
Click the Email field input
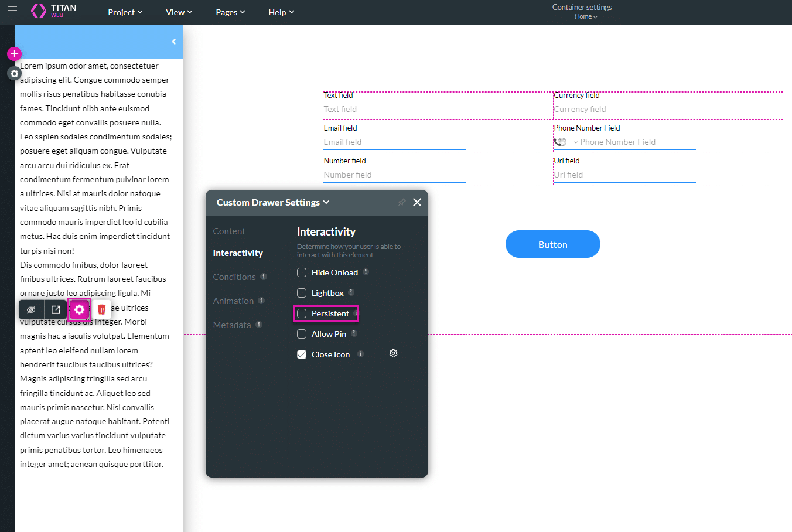tap(394, 142)
